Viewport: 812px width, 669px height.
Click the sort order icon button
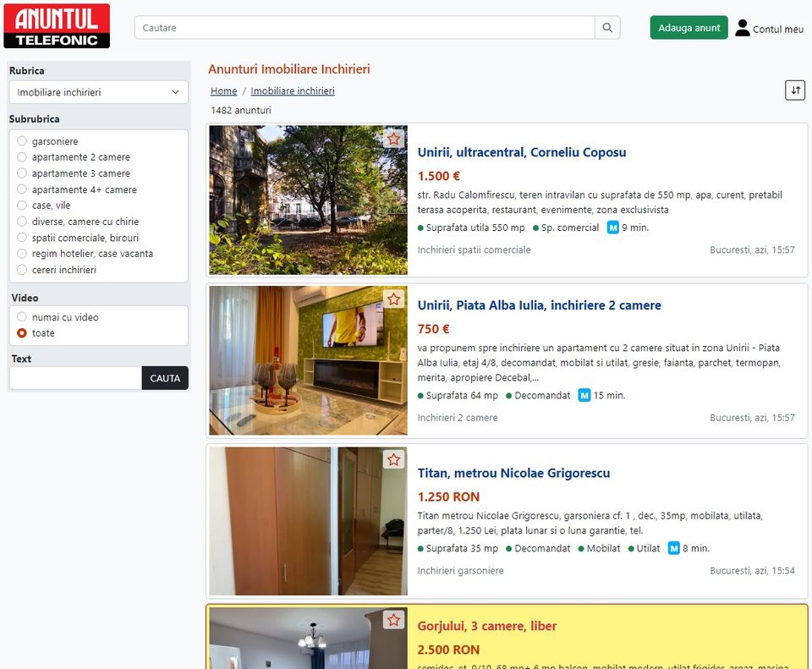click(794, 90)
